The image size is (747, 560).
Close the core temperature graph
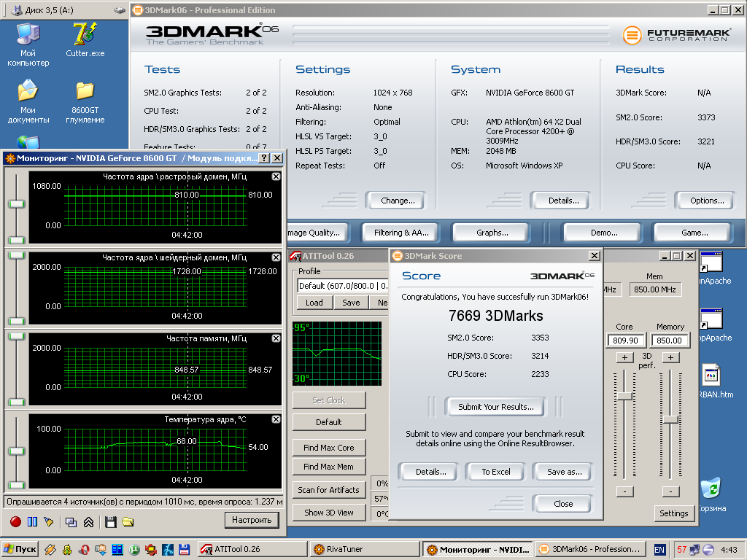276,419
